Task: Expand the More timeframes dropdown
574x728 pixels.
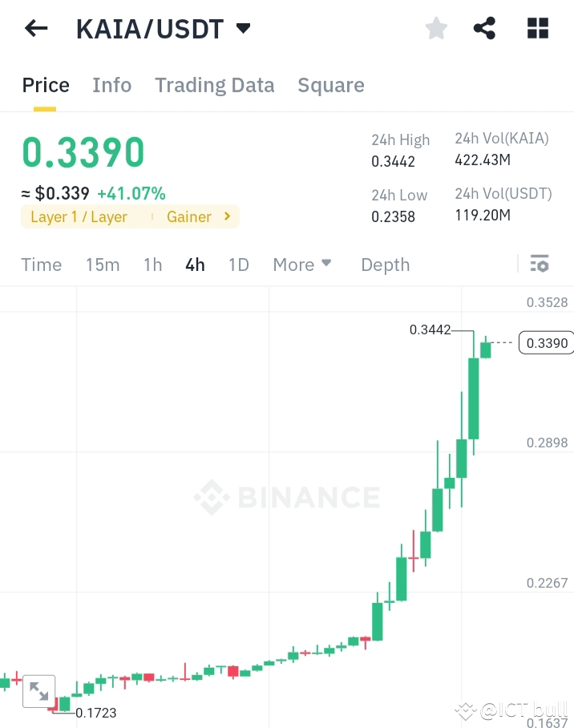Action: pos(301,265)
